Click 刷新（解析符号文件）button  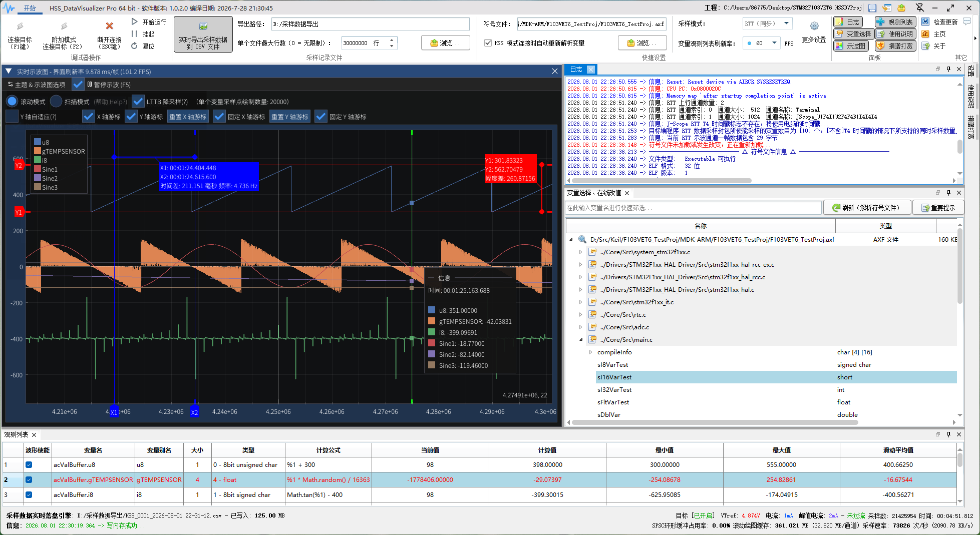[867, 208]
